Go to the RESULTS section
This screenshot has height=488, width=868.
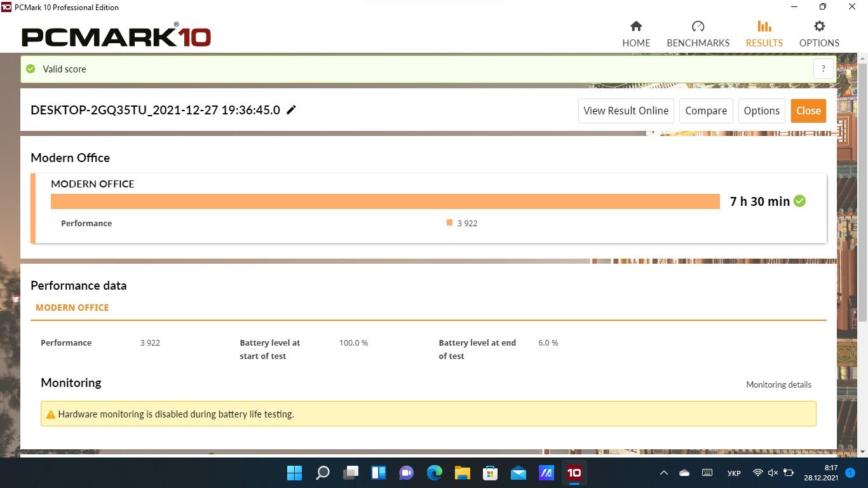coord(764,34)
